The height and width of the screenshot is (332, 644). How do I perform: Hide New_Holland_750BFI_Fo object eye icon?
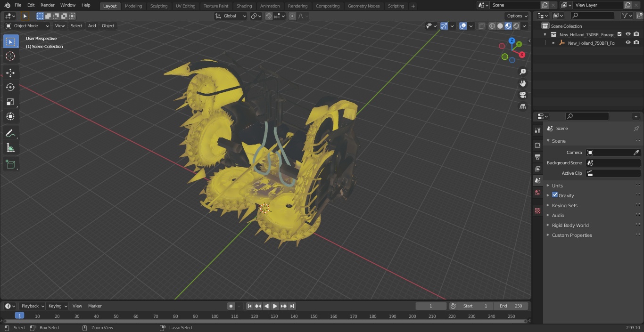628,43
